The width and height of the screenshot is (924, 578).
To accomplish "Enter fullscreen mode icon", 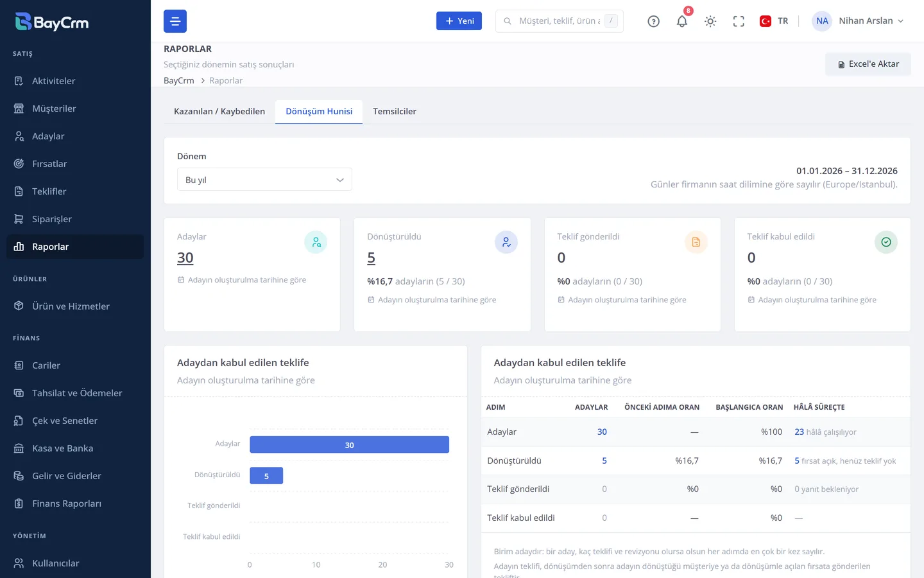I will pyautogui.click(x=739, y=21).
